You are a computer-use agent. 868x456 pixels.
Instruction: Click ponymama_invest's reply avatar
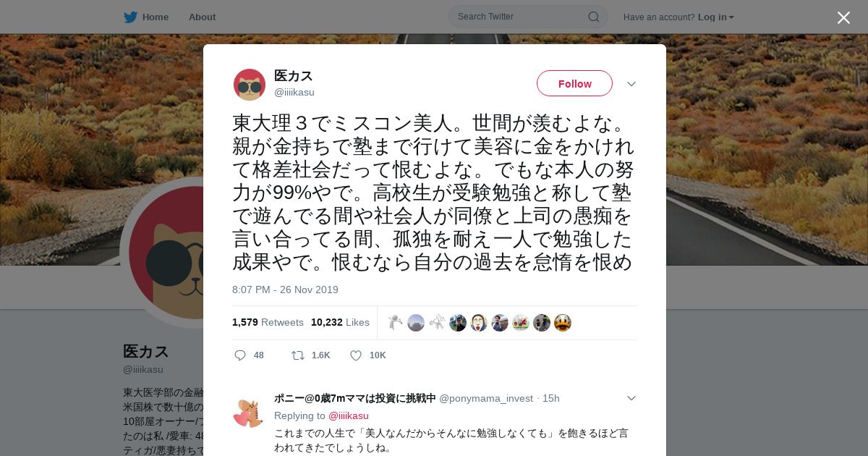click(248, 413)
